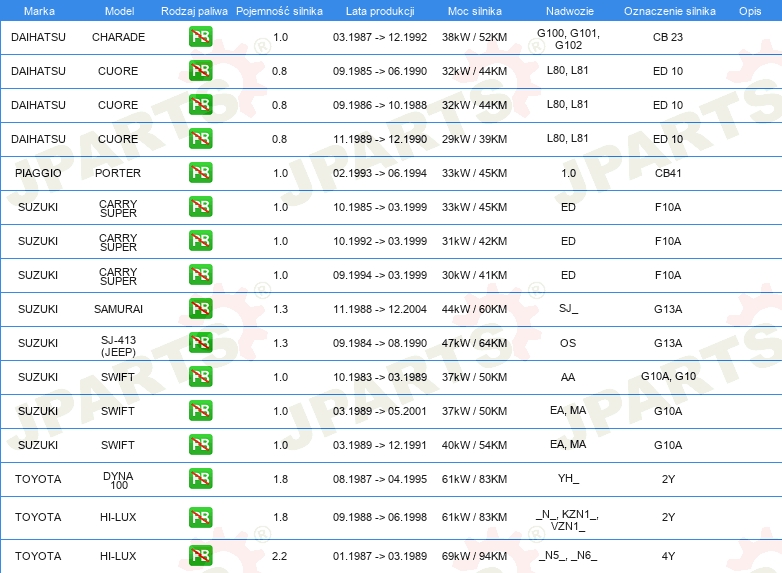The width and height of the screenshot is (782, 573).
Task: Click power value 30kW / 41KM
Action: click(x=474, y=275)
